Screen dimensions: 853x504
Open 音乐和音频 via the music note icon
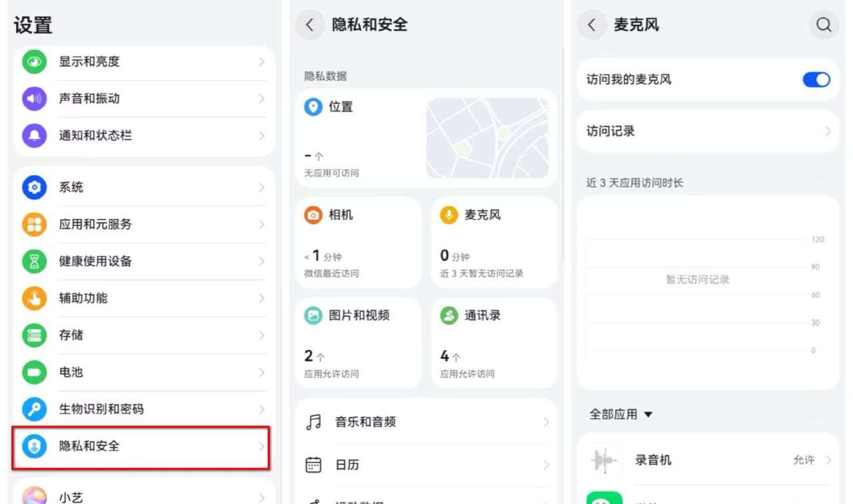[x=312, y=422]
